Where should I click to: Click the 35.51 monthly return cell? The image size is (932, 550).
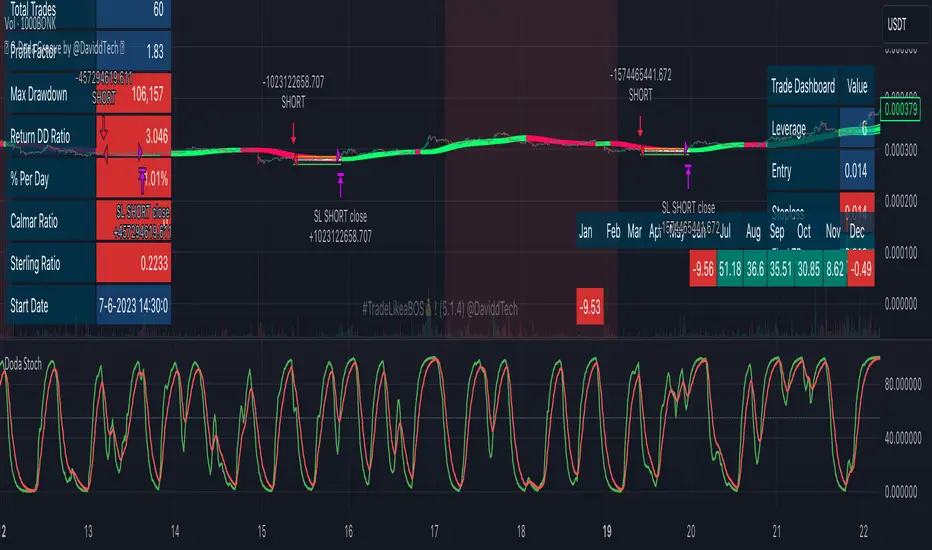tap(780, 269)
